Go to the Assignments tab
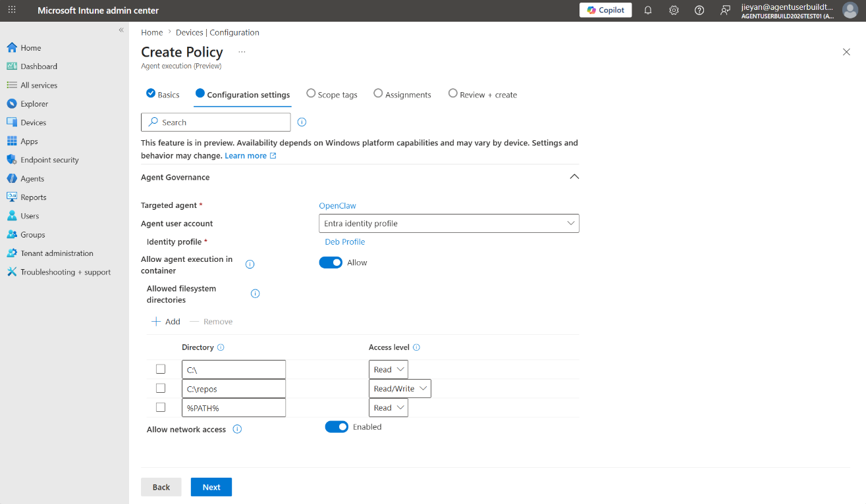The image size is (866, 504). pyautogui.click(x=402, y=94)
